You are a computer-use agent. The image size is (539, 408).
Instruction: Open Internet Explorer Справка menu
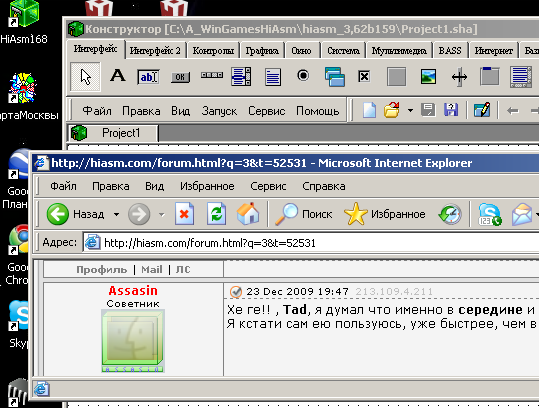click(x=324, y=186)
